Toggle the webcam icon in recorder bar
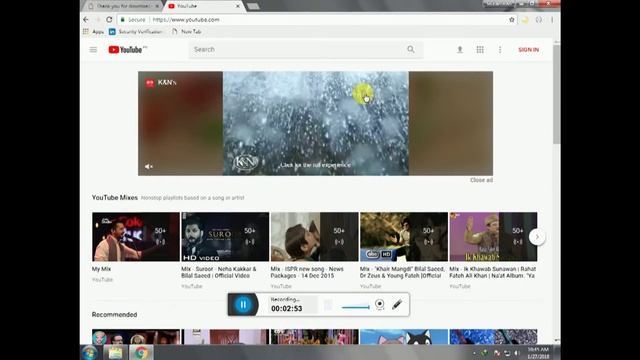Image resolution: width=640 pixels, height=360 pixels. (380, 304)
